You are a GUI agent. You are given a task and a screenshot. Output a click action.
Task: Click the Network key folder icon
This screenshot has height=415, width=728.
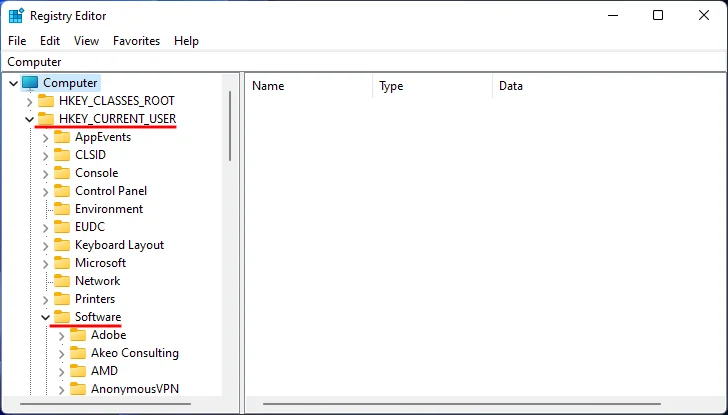(62, 281)
